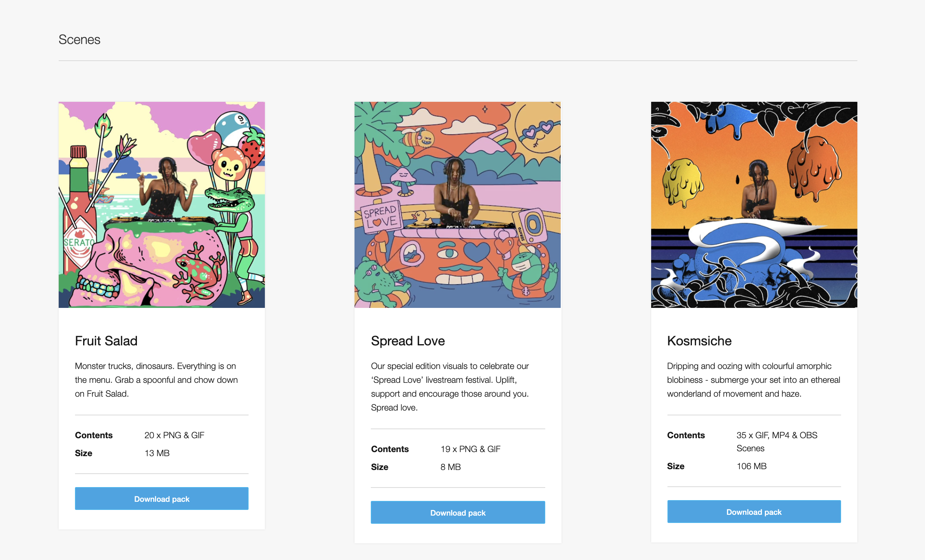The image size is (925, 560).
Task: Download the Fruit Salad pack
Action: point(162,499)
